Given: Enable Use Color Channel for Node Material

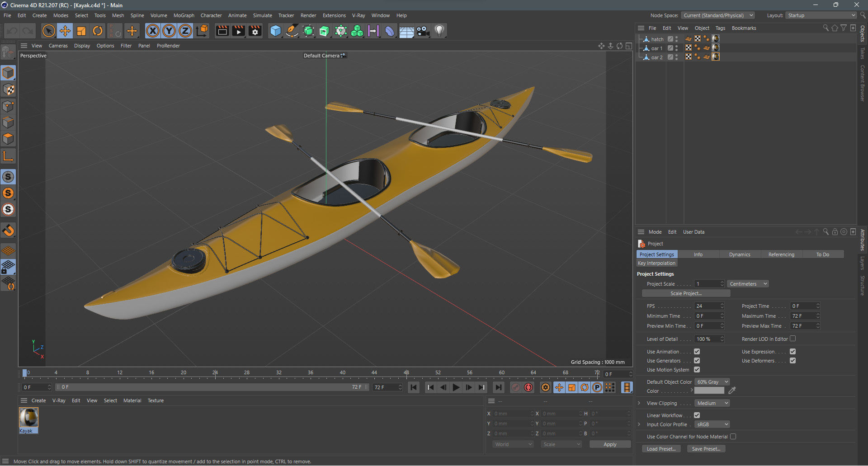Looking at the screenshot, I should pos(733,437).
